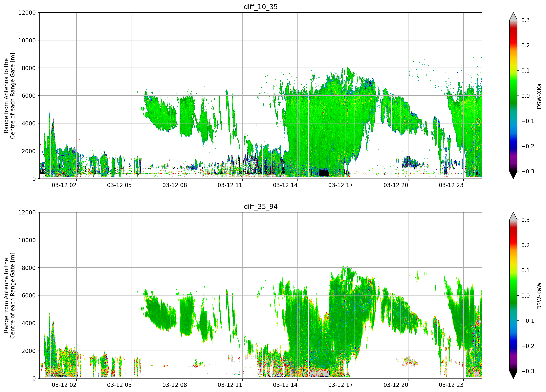Image resolution: width=546 pixels, height=392 pixels.
Task: Click the 8000 y-tick in the diff_35_94 plot
Action: pos(29,268)
